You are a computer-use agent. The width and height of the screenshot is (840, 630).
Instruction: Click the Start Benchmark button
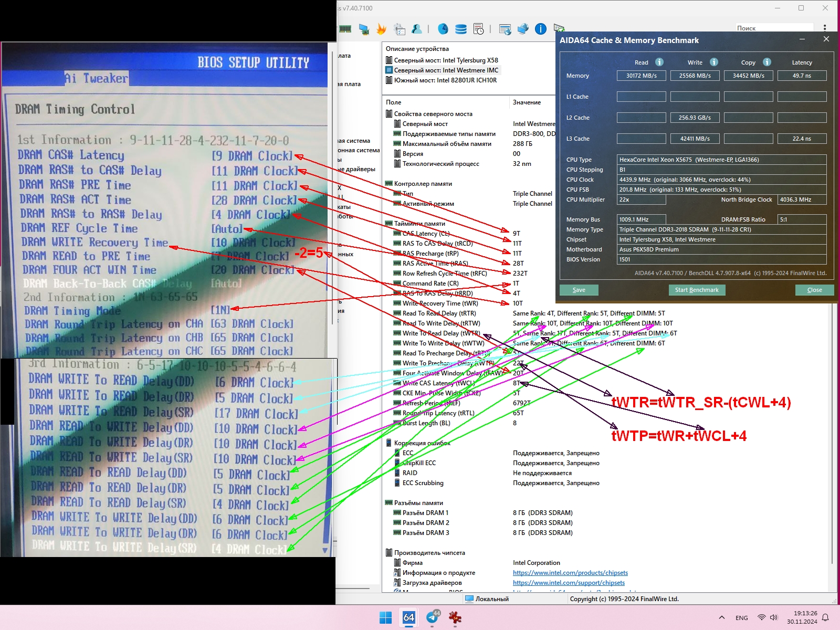(697, 290)
